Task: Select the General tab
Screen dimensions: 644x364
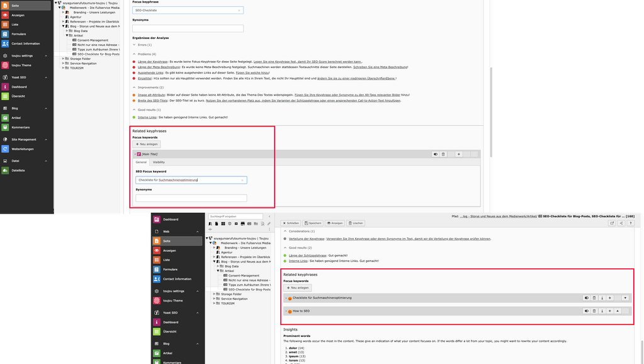Action: click(141, 162)
